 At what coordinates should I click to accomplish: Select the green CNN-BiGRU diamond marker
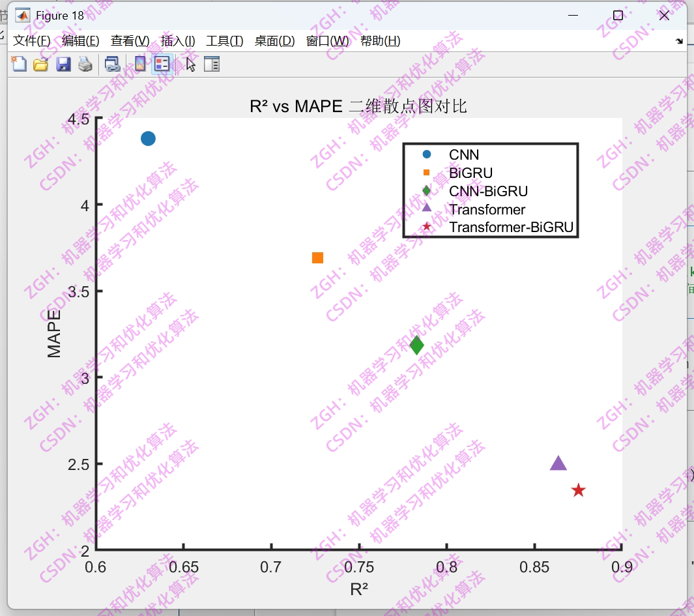(x=418, y=345)
